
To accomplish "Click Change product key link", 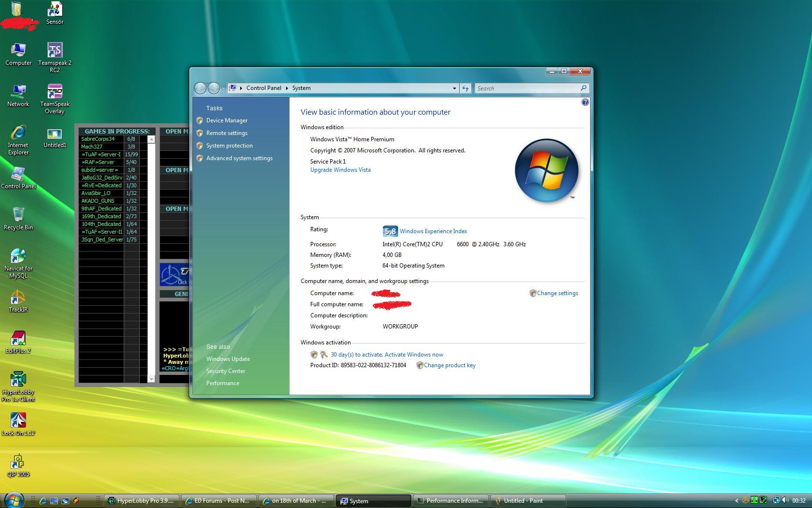I will (x=449, y=365).
